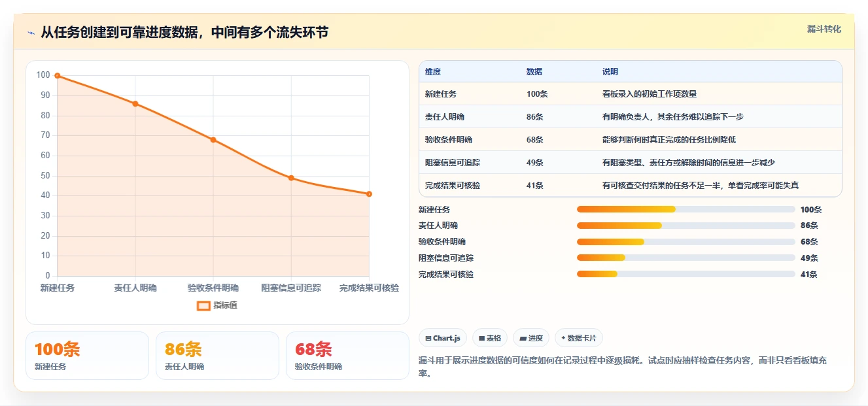
Task: Click description starting 有阻塞类型
Action: click(689, 163)
